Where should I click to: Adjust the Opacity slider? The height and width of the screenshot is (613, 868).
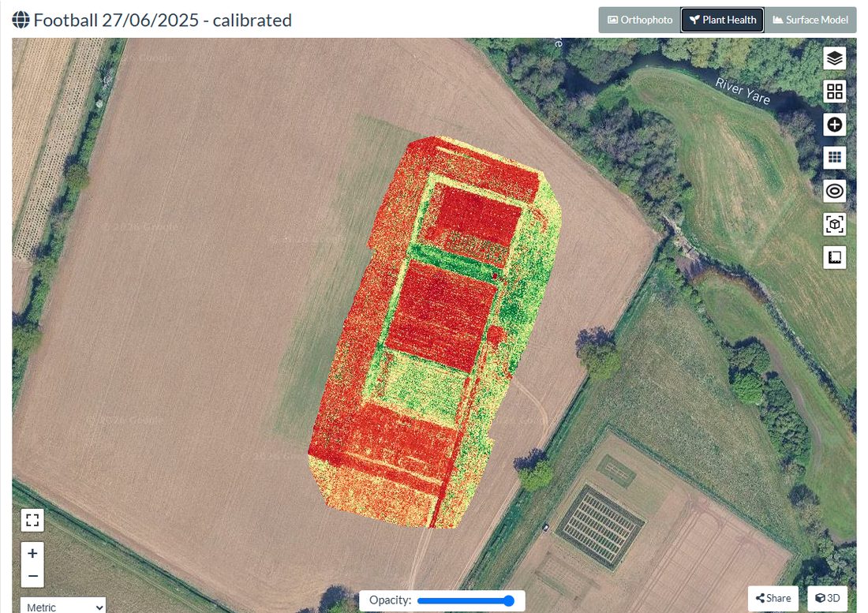466,601
